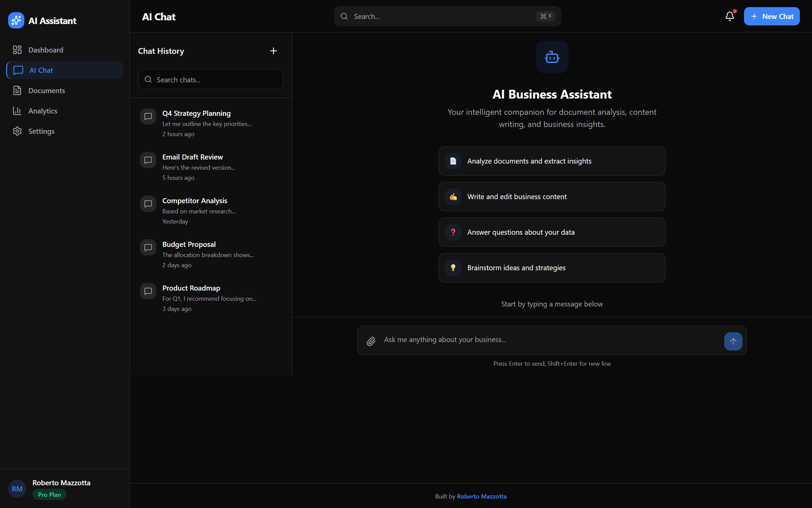Click the ⌘K shortcut badge in search bar
The image size is (812, 508).
coord(545,16)
